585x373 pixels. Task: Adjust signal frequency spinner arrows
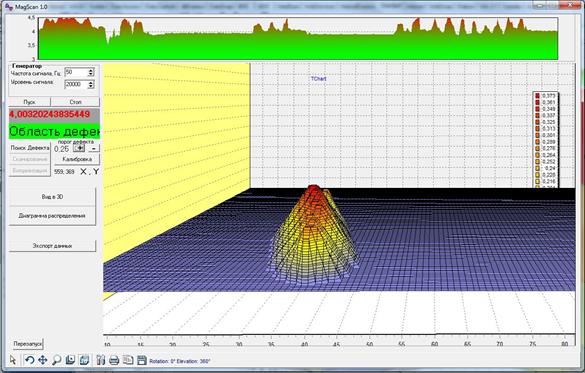click(91, 72)
